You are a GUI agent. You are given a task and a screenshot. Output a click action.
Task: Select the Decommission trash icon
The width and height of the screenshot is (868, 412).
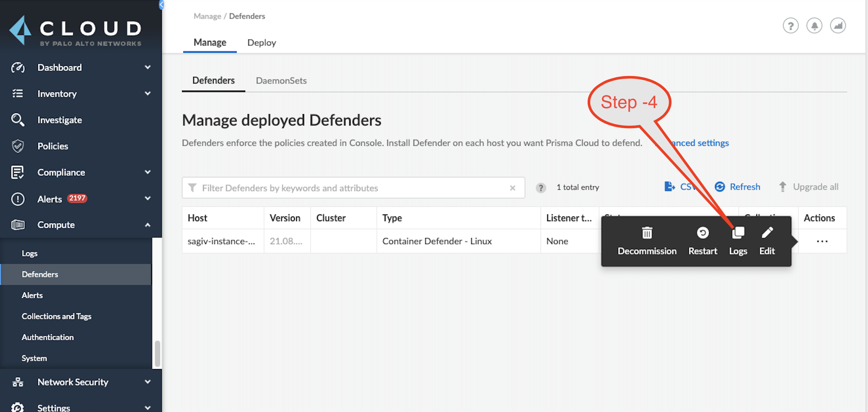click(647, 233)
